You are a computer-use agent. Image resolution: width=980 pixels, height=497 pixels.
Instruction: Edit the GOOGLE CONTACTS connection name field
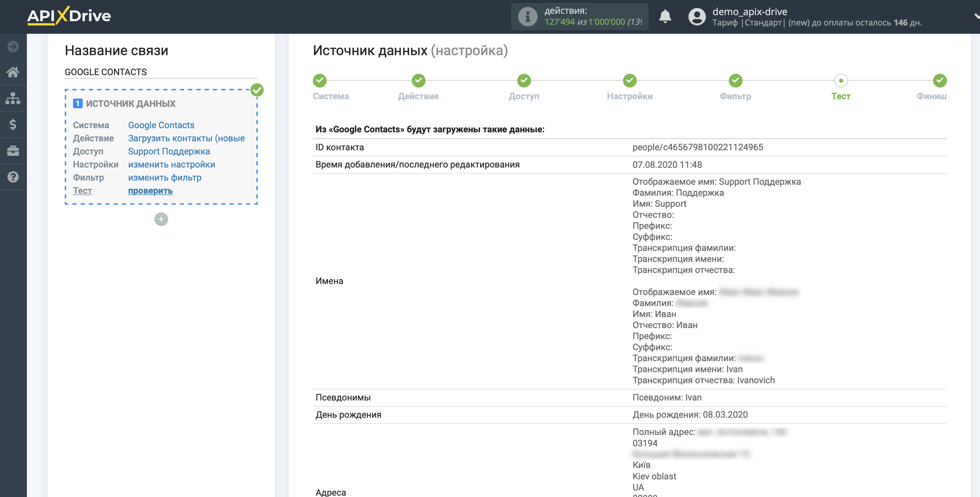tap(161, 72)
